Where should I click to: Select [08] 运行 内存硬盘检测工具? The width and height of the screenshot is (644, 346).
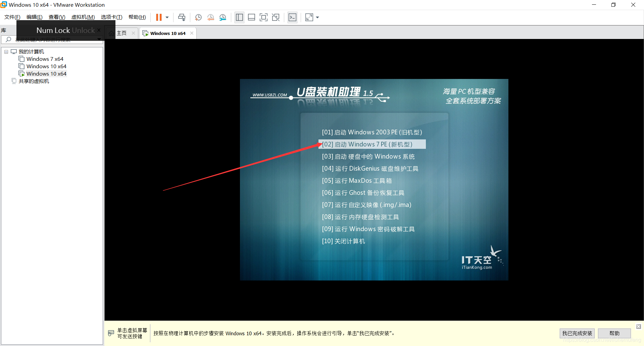[360, 217]
